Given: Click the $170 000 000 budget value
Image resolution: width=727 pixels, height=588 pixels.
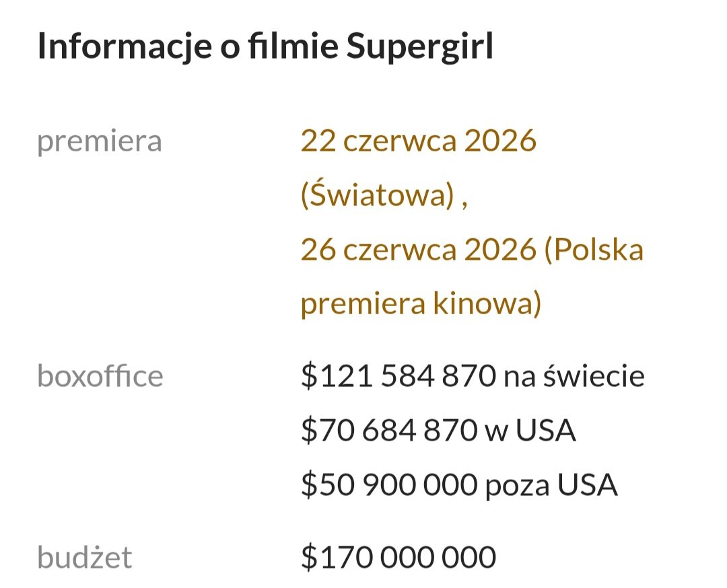Looking at the screenshot, I should pos(399,557).
